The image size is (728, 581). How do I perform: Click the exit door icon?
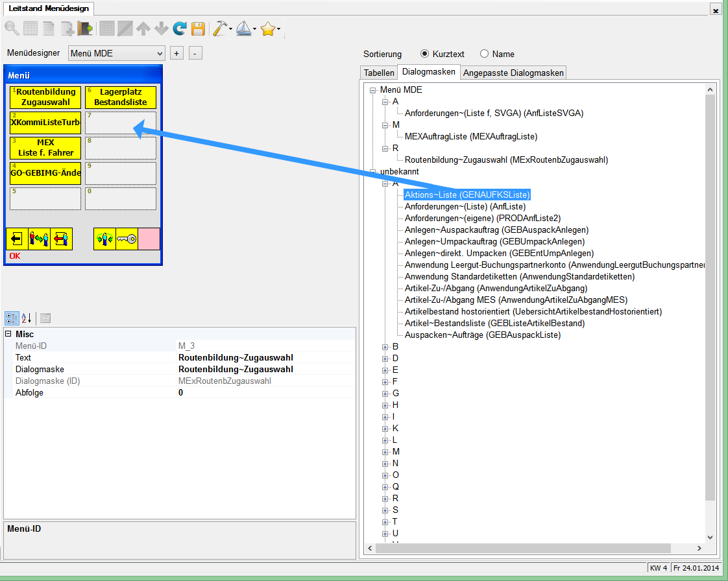tap(85, 29)
